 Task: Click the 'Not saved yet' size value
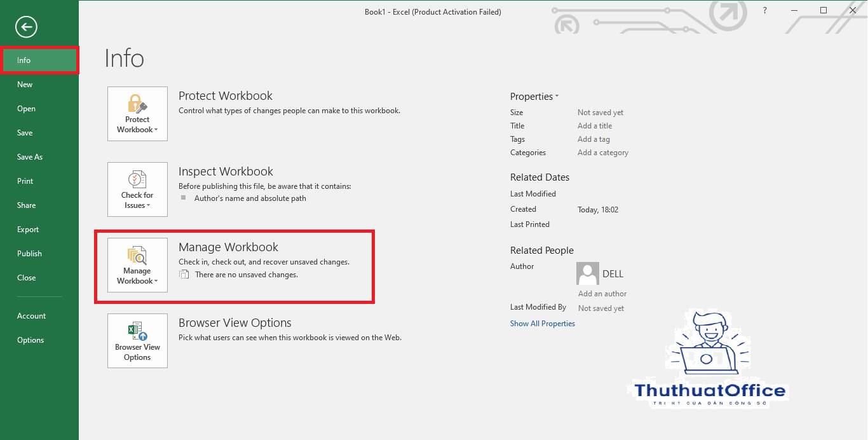pyautogui.click(x=600, y=113)
